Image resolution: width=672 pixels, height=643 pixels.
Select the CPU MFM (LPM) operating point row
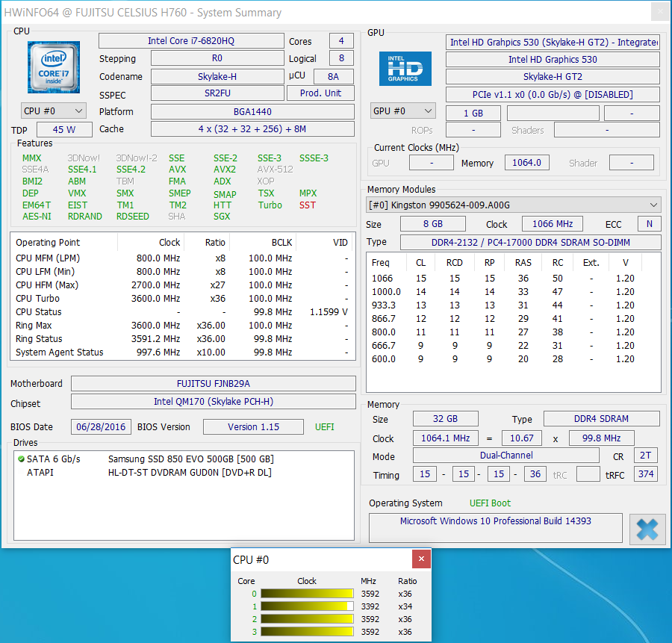tap(183, 258)
